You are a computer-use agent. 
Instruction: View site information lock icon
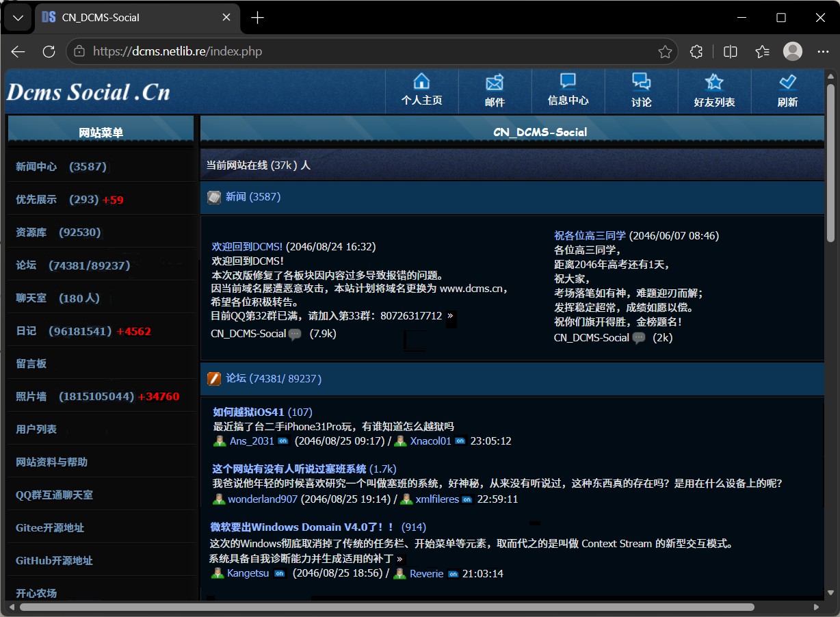79,51
